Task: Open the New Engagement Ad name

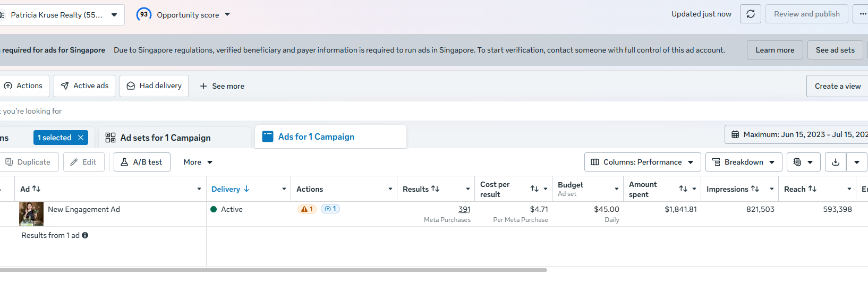Action: click(x=84, y=209)
